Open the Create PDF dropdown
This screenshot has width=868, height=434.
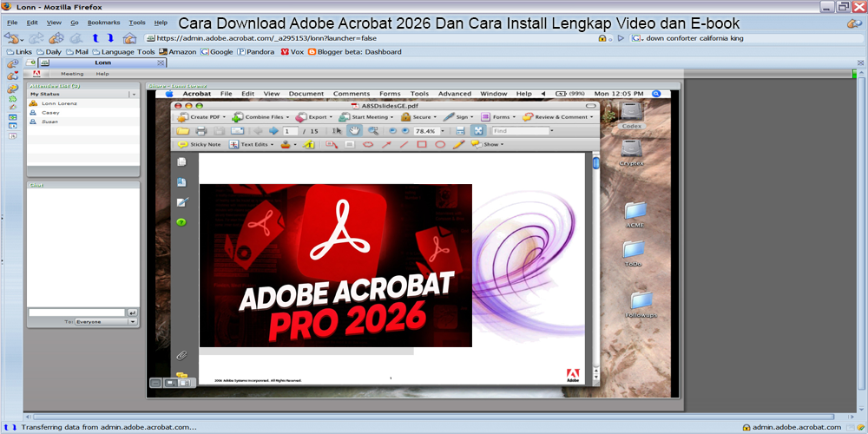200,117
